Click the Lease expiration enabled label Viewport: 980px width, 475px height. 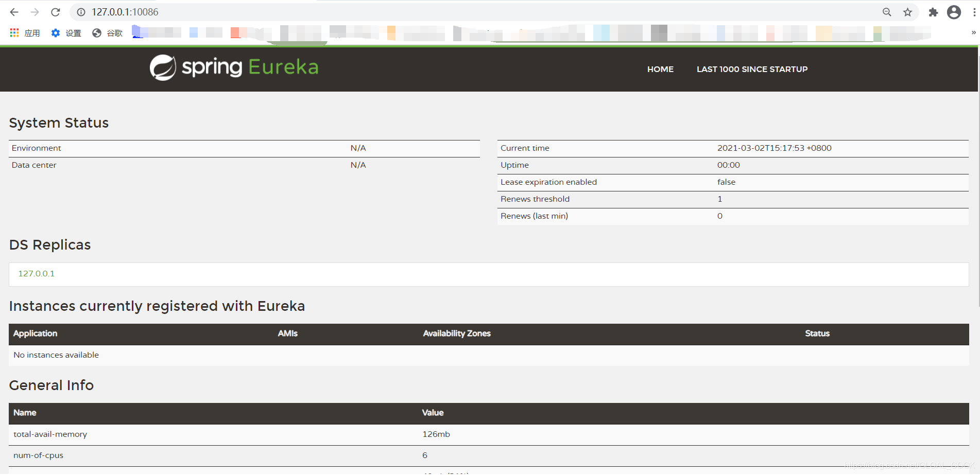pos(548,182)
